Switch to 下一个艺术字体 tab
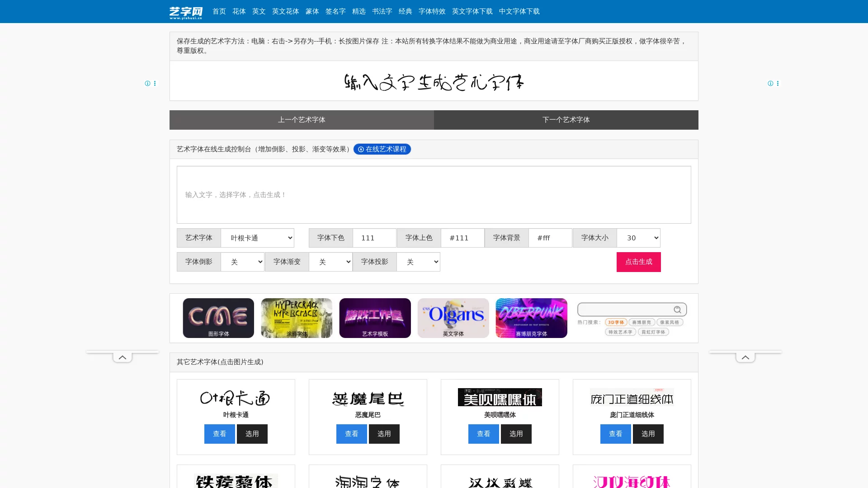 (566, 120)
